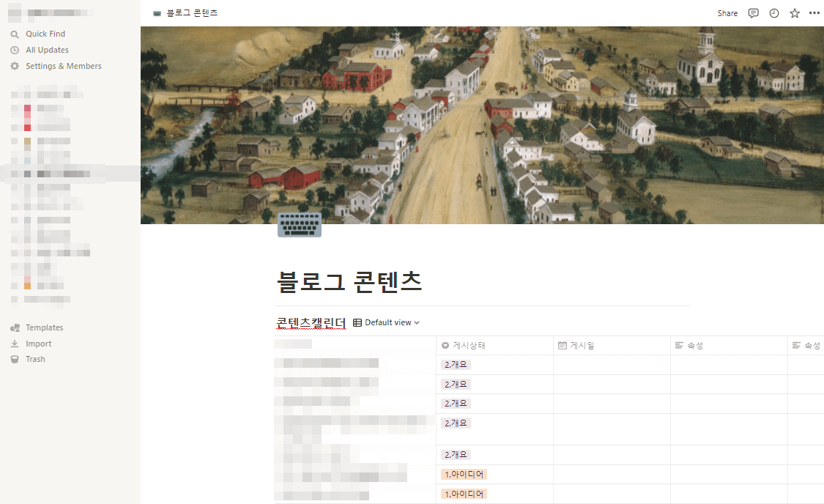Open the comments panel via speech bubble icon
Screen dimensions: 824x504
(x=753, y=12)
